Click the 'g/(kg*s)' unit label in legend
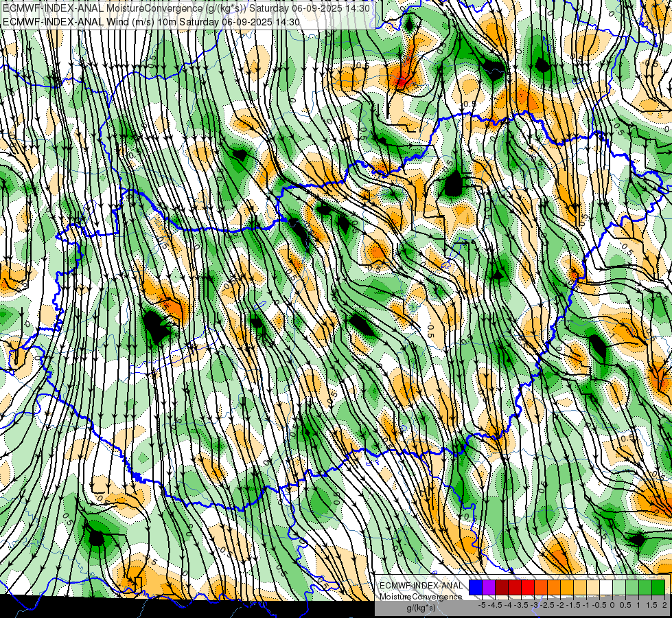This screenshot has width=672, height=618. [x=421, y=608]
